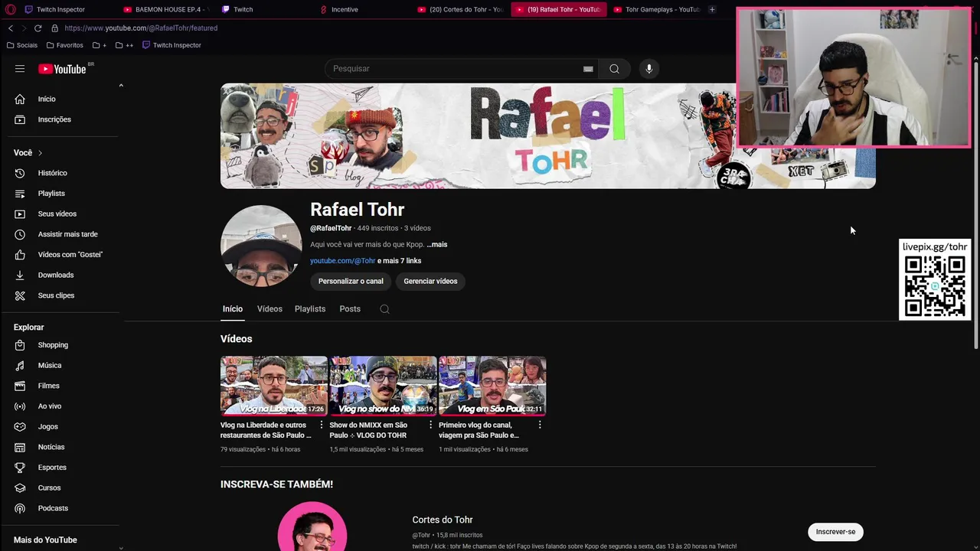Click Gerenciar vídeos button

pos(430,281)
